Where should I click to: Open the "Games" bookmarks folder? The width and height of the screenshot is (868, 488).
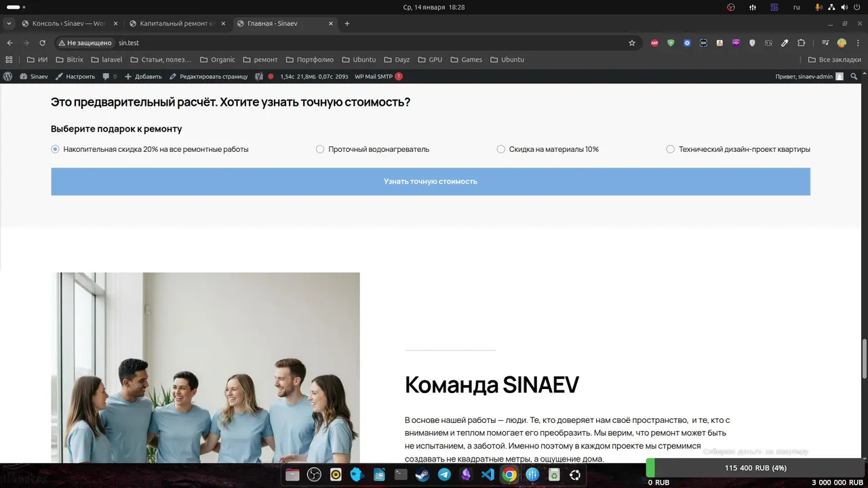point(467,60)
